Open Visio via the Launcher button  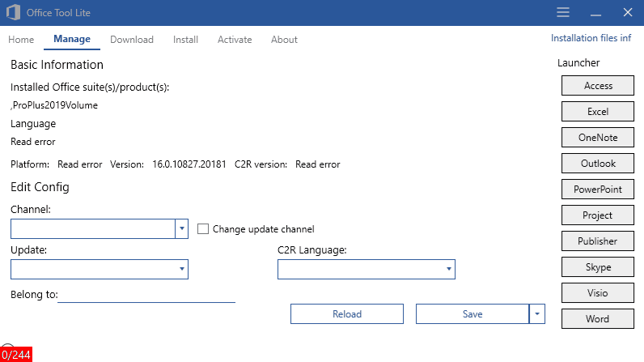point(598,292)
